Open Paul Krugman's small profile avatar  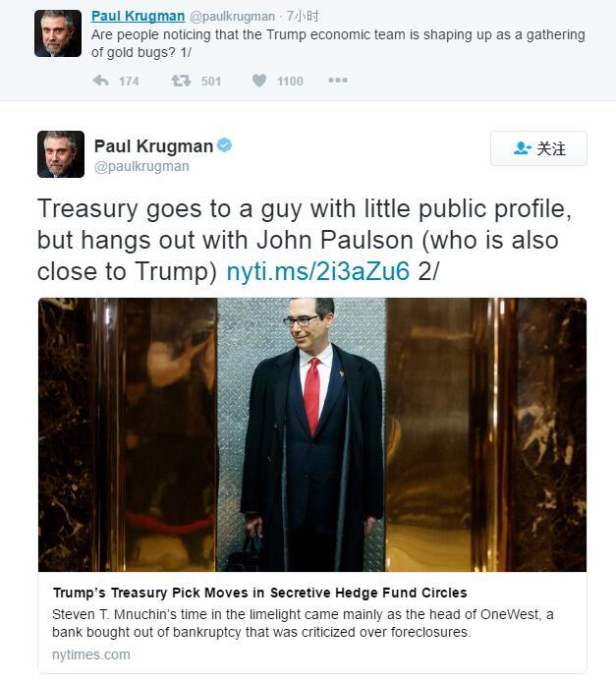(58, 33)
